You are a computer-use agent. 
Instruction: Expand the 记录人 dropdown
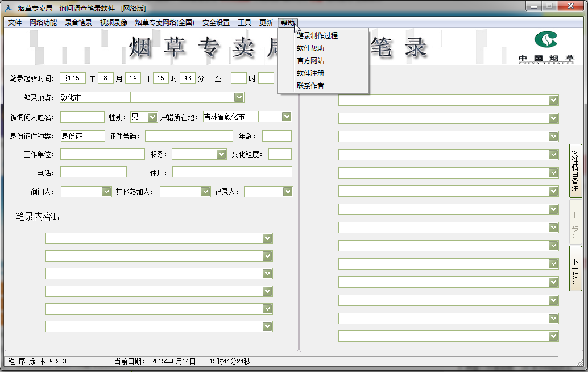(x=288, y=192)
